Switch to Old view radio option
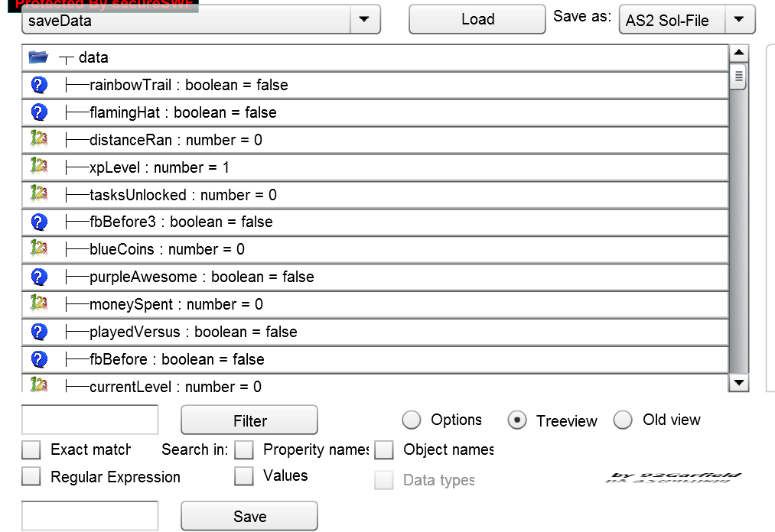The image size is (775, 532). click(x=623, y=420)
